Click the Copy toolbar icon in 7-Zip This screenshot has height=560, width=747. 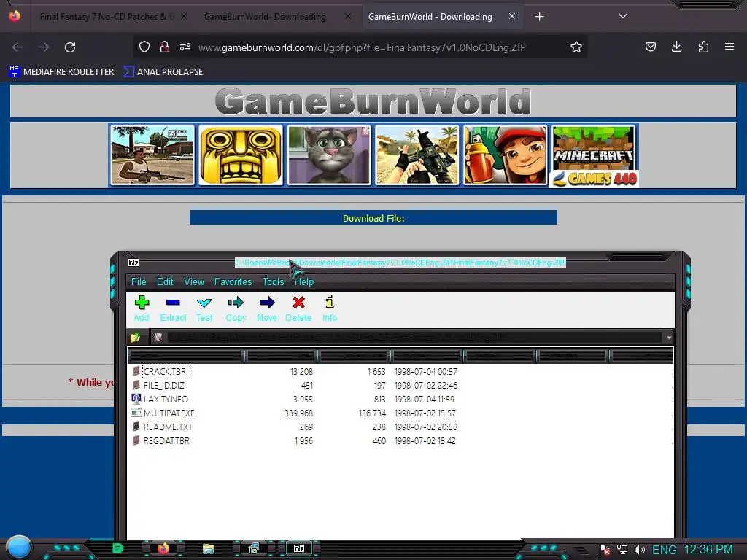coord(236,308)
